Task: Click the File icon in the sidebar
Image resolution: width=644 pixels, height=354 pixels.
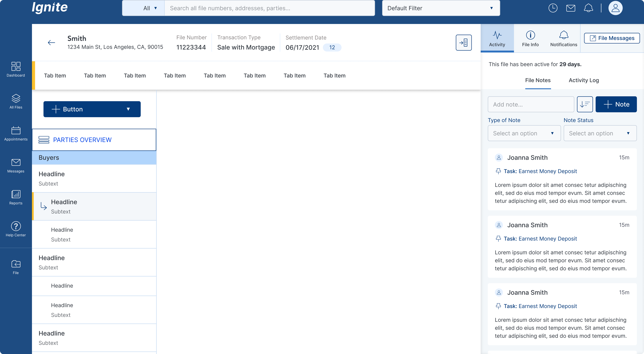Action: pyautogui.click(x=16, y=267)
